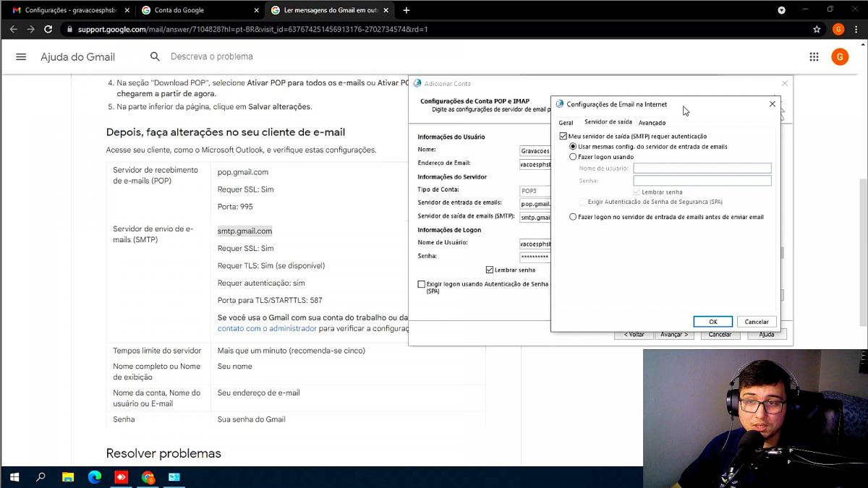Click the highlighted smtp.gmail.com text

pyautogui.click(x=244, y=231)
